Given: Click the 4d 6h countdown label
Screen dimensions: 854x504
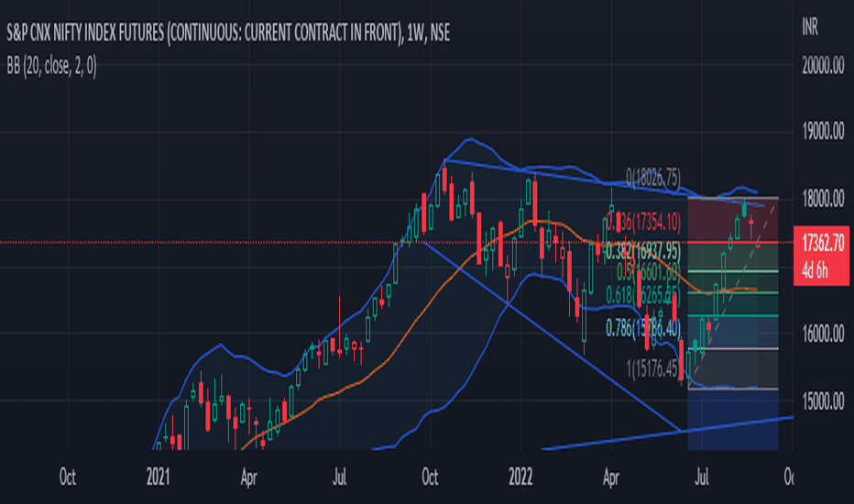Looking at the screenshot, I should pos(816,269).
